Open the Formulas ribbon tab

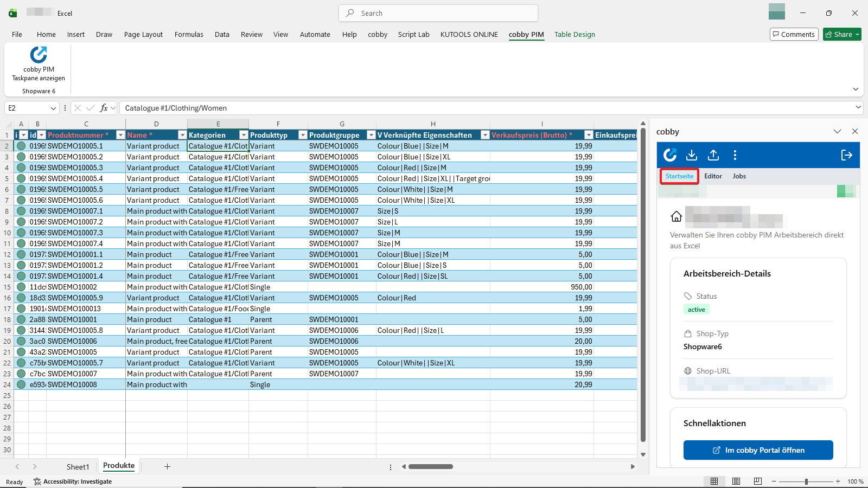click(188, 34)
